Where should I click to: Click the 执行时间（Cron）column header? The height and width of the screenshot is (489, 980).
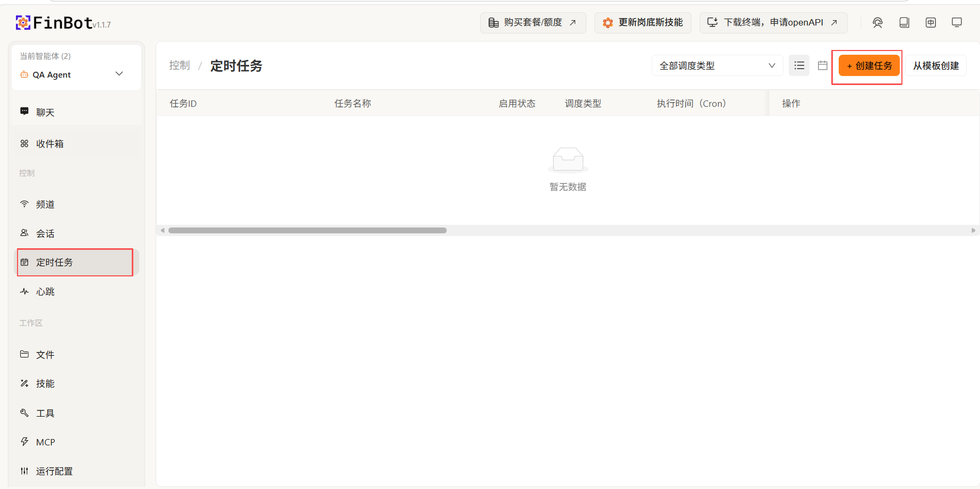[691, 104]
